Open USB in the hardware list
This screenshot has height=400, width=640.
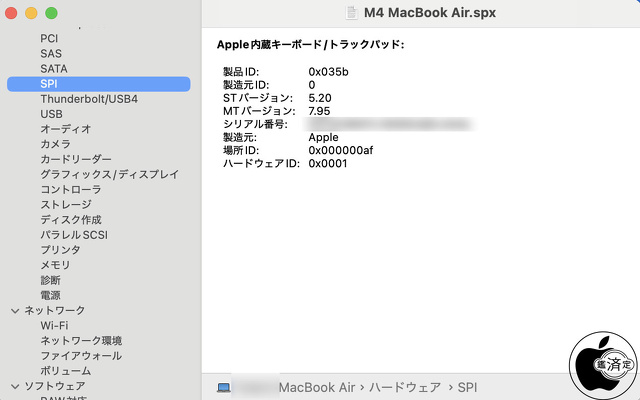click(x=51, y=114)
